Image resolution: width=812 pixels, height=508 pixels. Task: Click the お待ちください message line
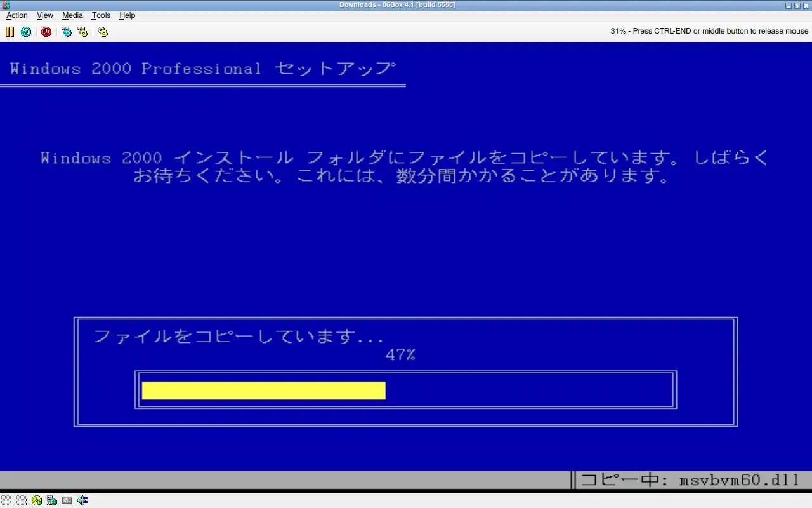tap(402, 176)
